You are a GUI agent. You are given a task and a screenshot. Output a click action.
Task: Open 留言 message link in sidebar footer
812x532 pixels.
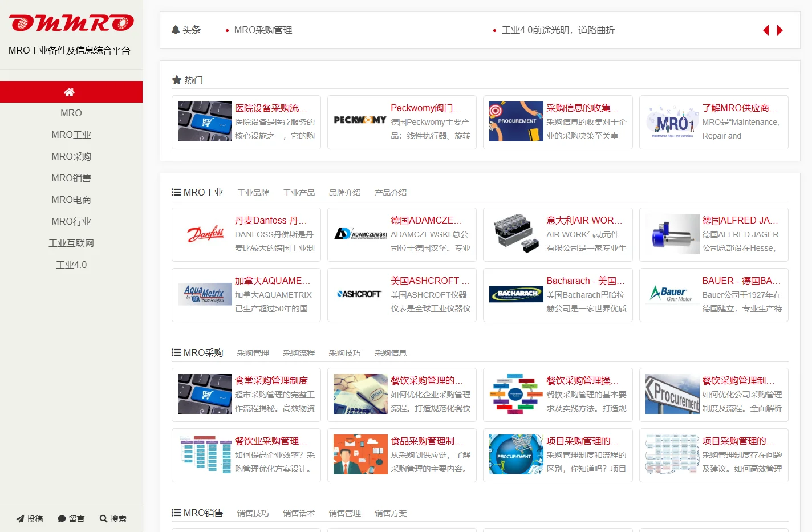[x=71, y=519]
